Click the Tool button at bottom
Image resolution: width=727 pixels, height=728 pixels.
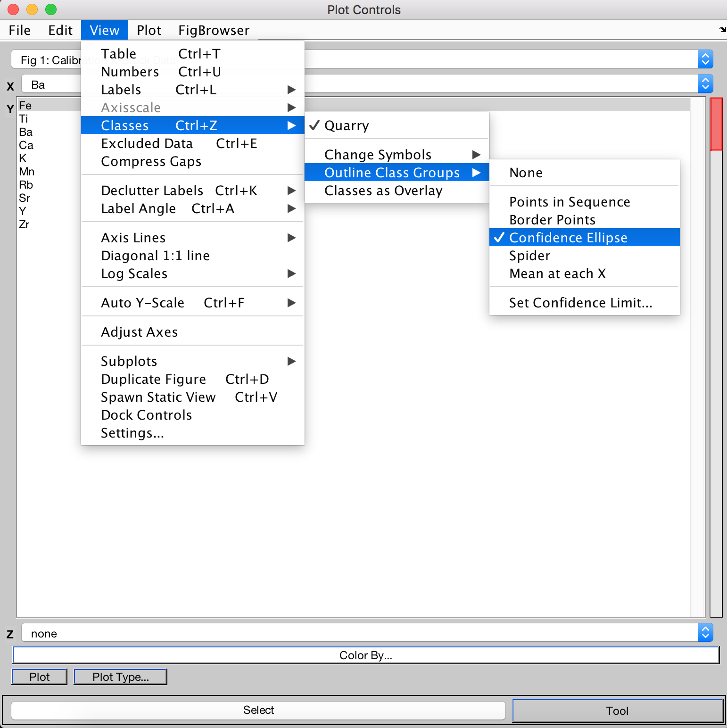pyautogui.click(x=617, y=711)
